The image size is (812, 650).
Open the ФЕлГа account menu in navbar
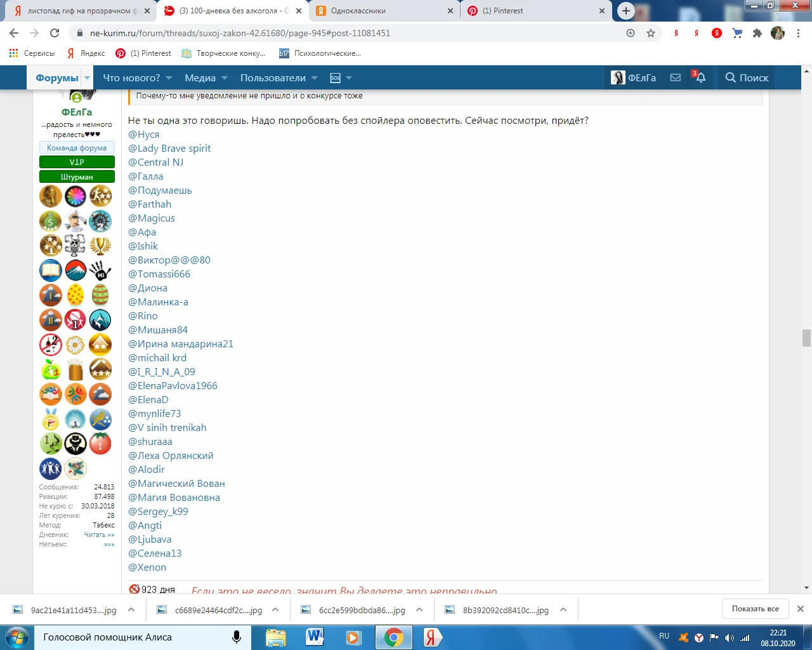tap(633, 77)
